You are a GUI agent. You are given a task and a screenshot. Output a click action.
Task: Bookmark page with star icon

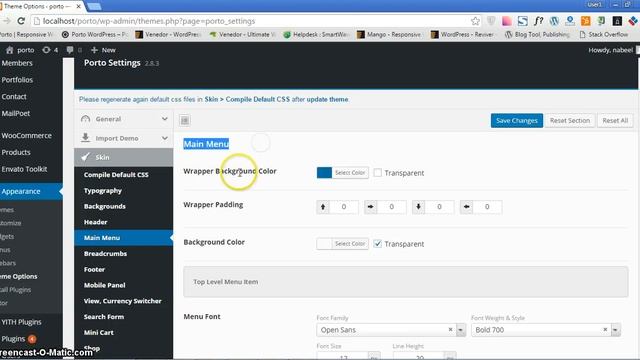coord(475,21)
